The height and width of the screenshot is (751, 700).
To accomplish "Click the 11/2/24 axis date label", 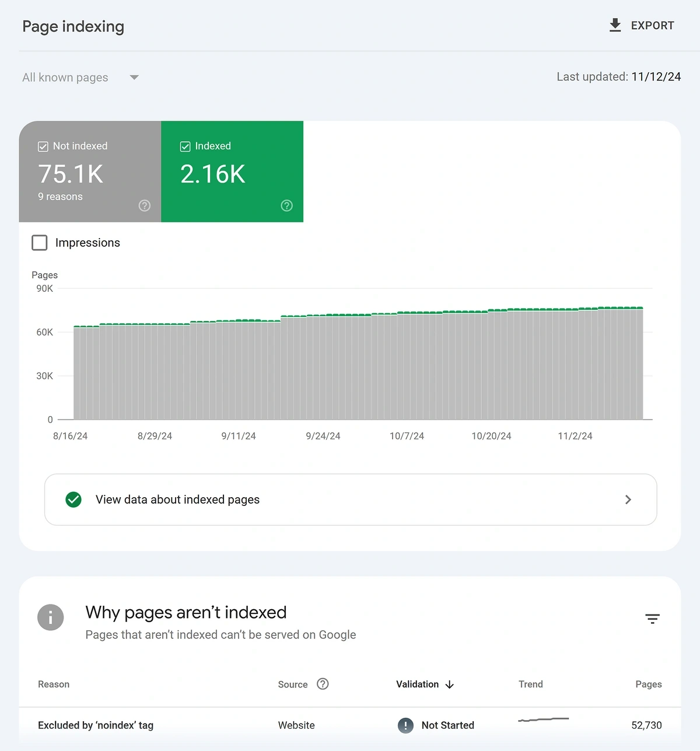I will [x=575, y=436].
